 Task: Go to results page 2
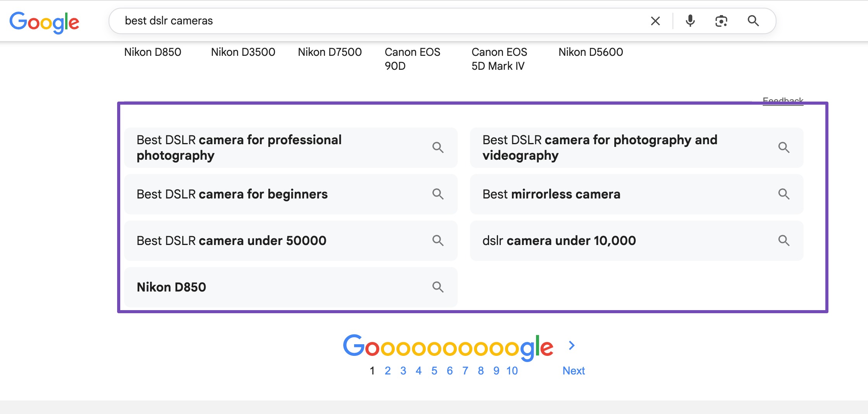387,371
